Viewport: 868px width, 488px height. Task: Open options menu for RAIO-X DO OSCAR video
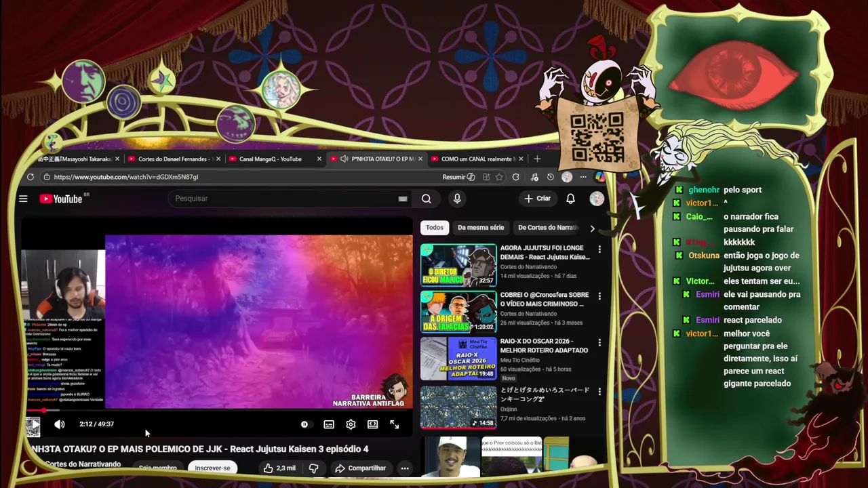(x=599, y=343)
